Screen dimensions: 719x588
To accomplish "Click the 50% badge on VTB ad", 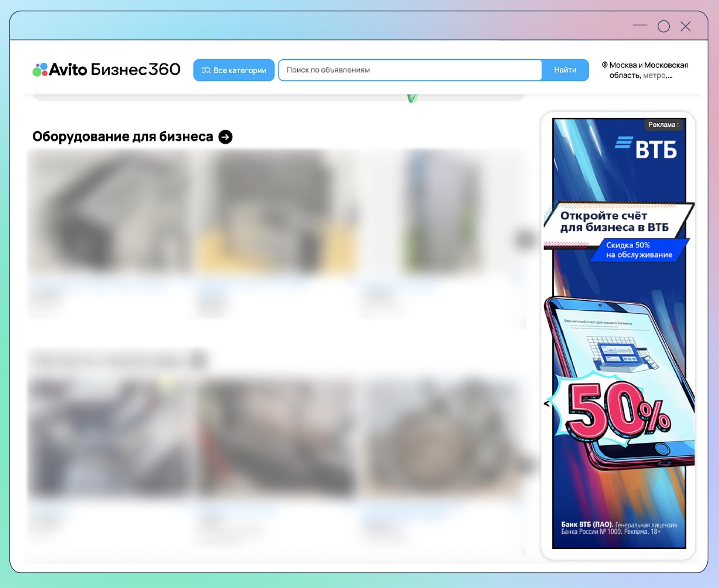I will [618, 410].
